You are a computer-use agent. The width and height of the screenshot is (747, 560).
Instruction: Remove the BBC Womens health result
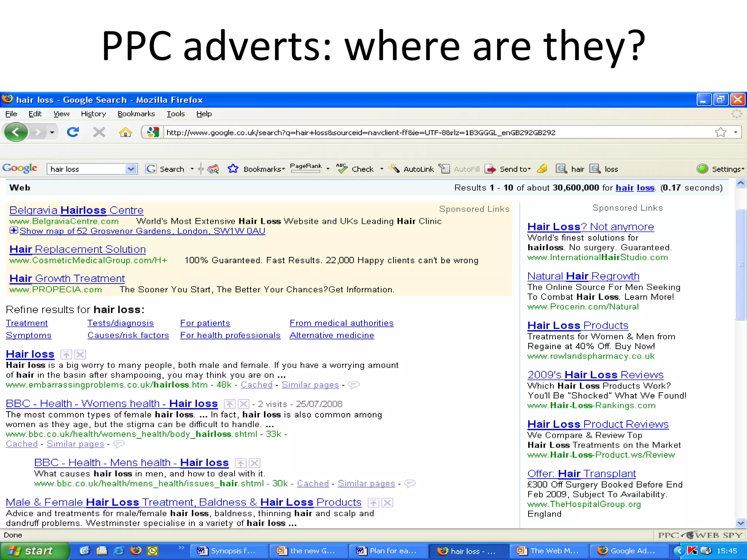click(244, 404)
